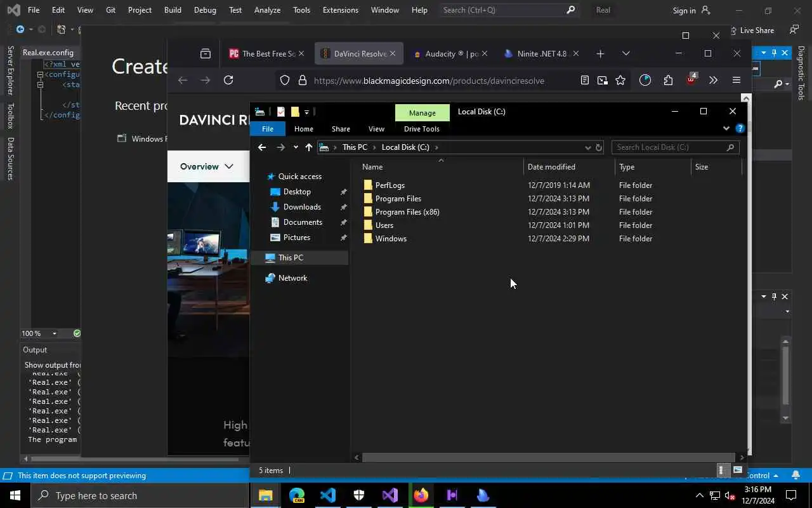Screen dimensions: 812x508
Task: Open Server Explorer side panel tab
Action: (x=10, y=70)
